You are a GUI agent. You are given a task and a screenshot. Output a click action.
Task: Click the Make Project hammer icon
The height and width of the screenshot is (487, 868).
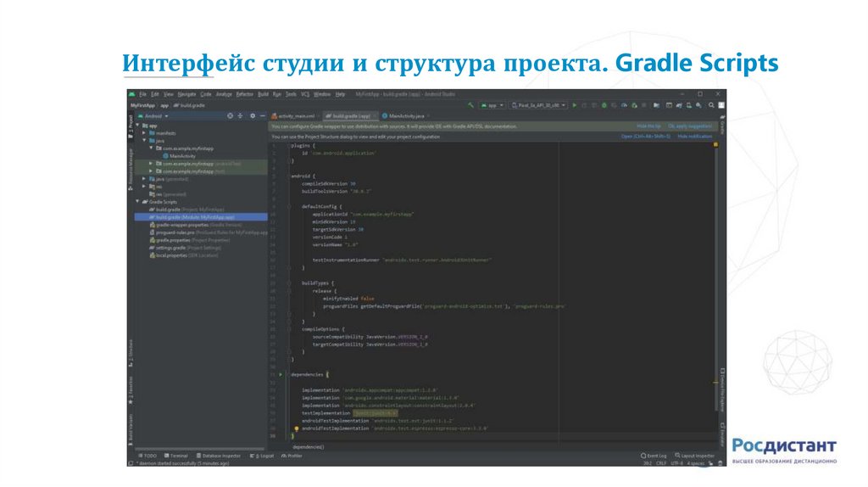[470, 105]
